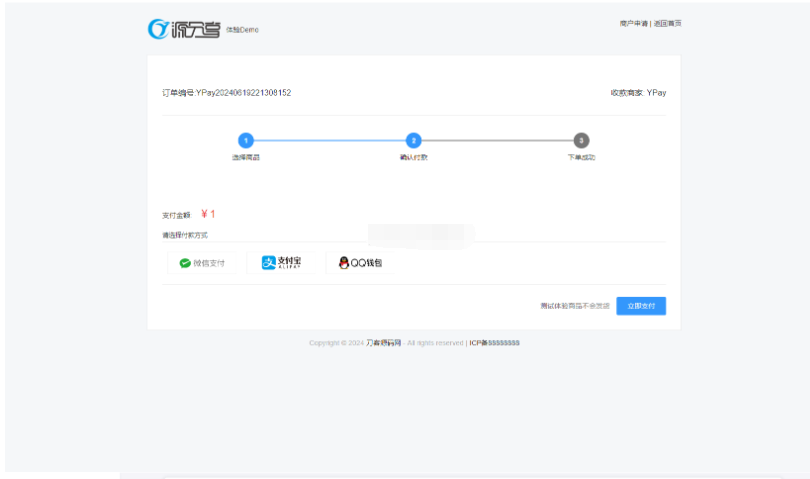This screenshot has width=810, height=479.
Task: Click the test notice text beside pay button
Action: click(574, 306)
